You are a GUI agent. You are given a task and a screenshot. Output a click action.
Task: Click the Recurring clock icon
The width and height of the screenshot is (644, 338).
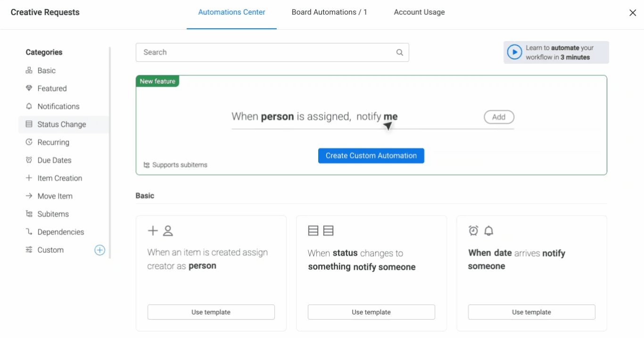coord(29,142)
